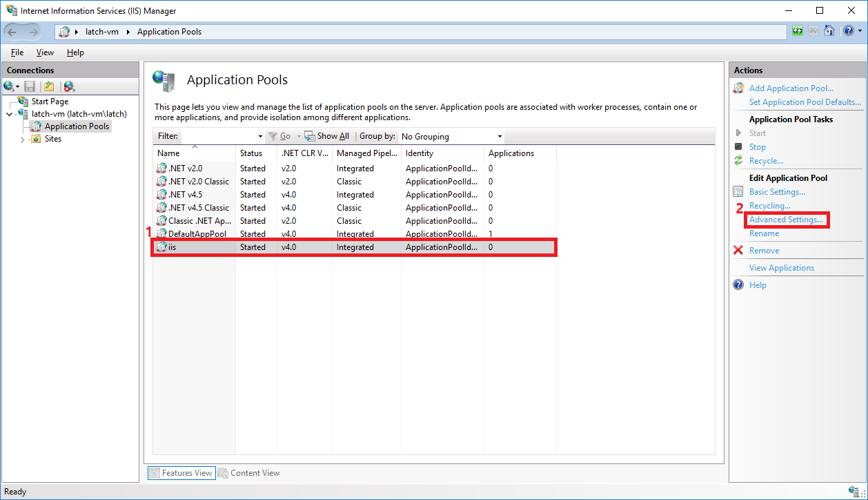868x500 pixels.
Task: Click the blue Help question icon
Action: [x=738, y=285]
